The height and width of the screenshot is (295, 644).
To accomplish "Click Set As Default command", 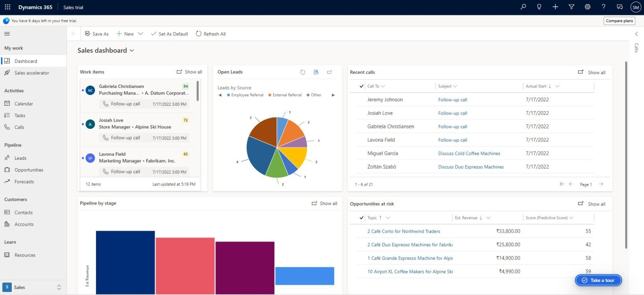I will coord(170,34).
